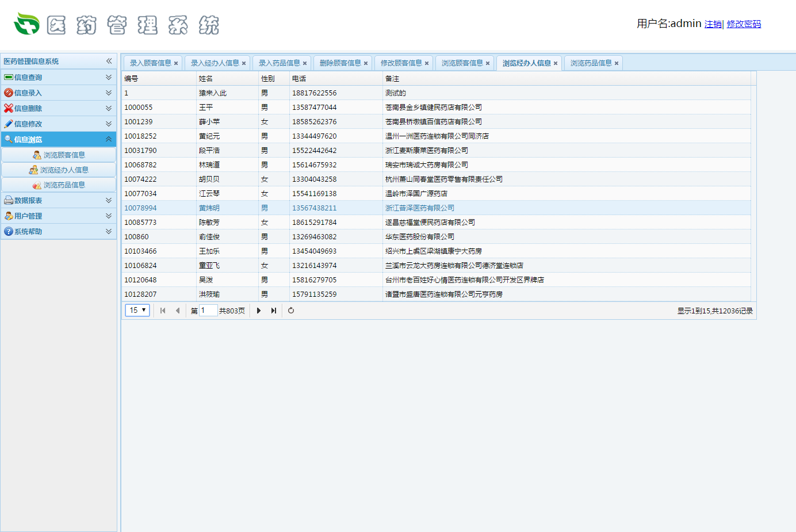Open the page size dropdown showing 15
Viewport: 796px width, 532px height.
[137, 311]
